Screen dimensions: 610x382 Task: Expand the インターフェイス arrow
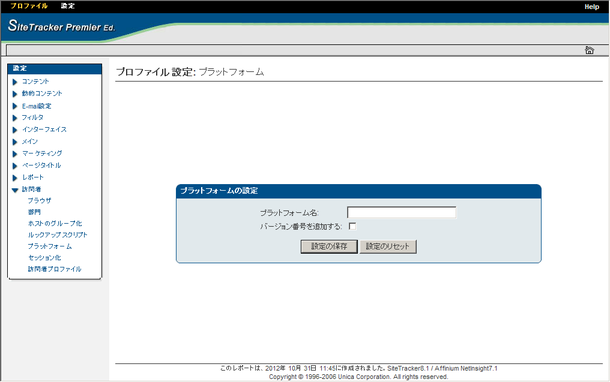click(15, 130)
